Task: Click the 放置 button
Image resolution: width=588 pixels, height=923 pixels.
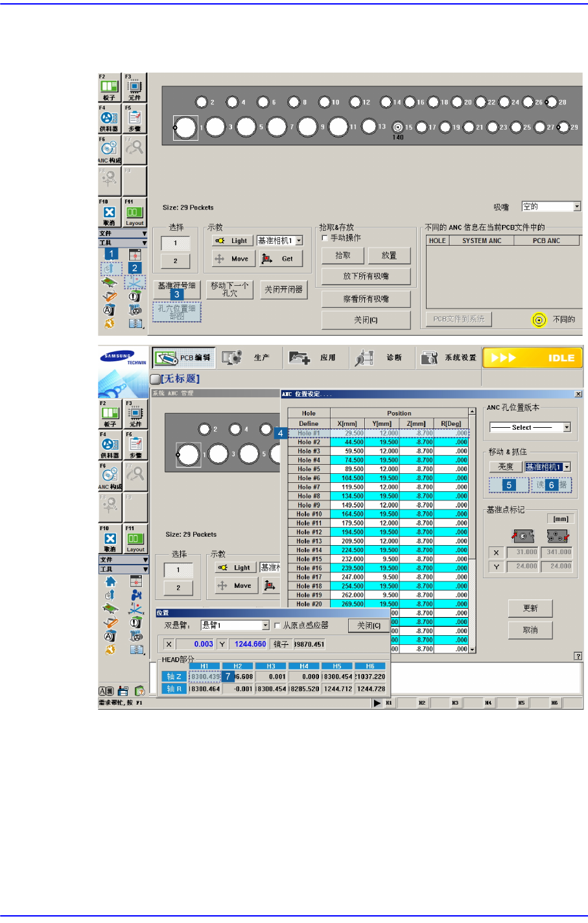Action: [x=389, y=255]
